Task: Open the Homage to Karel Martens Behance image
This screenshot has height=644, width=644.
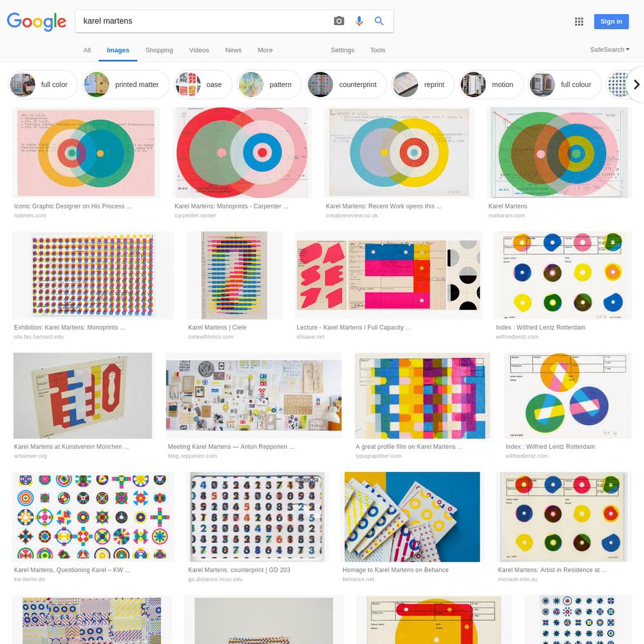Action: tap(412, 516)
